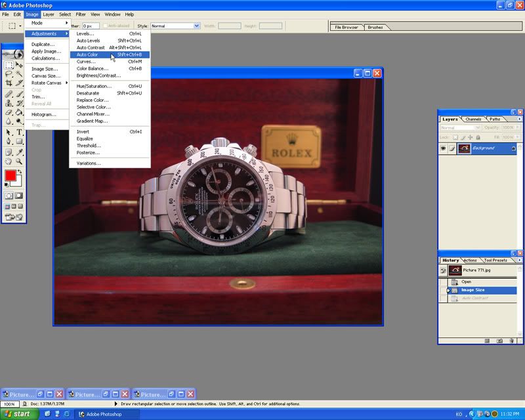Switch to the Paths tab

(495, 119)
